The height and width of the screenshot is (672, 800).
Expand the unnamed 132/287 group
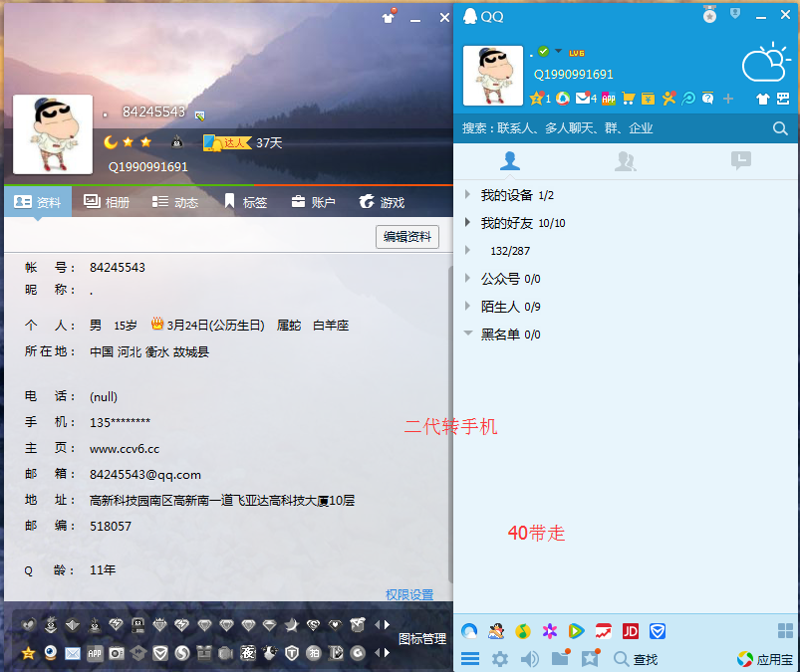point(467,250)
